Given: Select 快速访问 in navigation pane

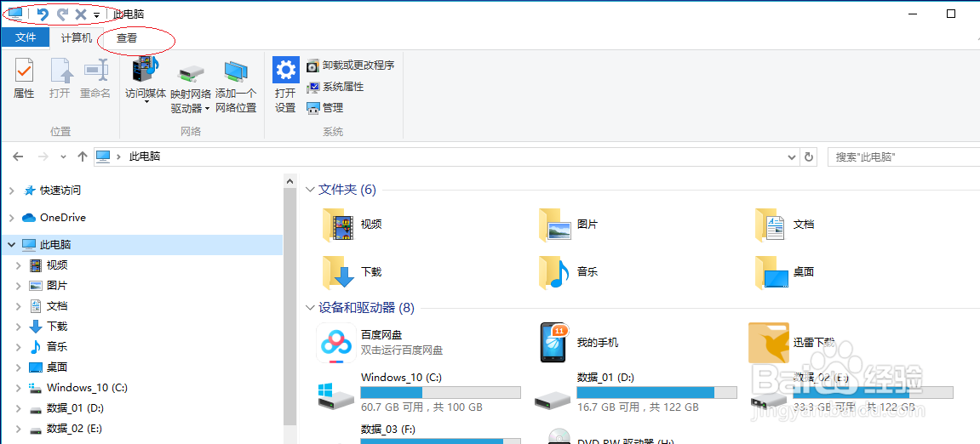Looking at the screenshot, I should (52, 191).
